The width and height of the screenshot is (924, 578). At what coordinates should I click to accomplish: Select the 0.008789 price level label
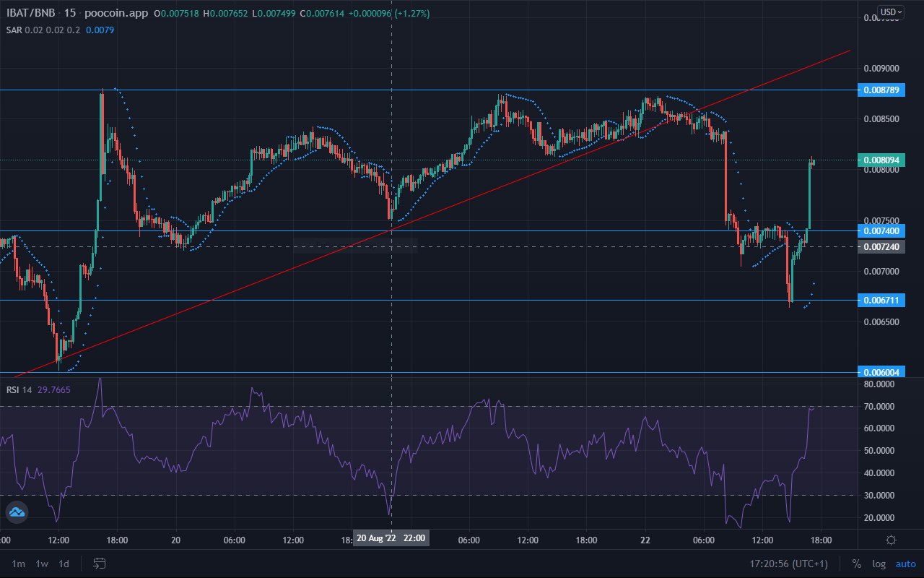pos(881,90)
